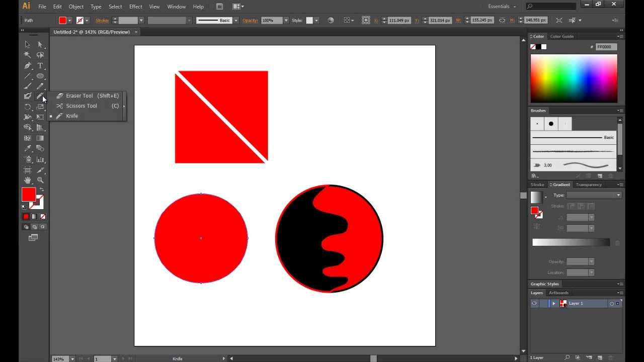Switch to the Color Guide tab
Image resolution: width=644 pixels, height=362 pixels.
561,36
